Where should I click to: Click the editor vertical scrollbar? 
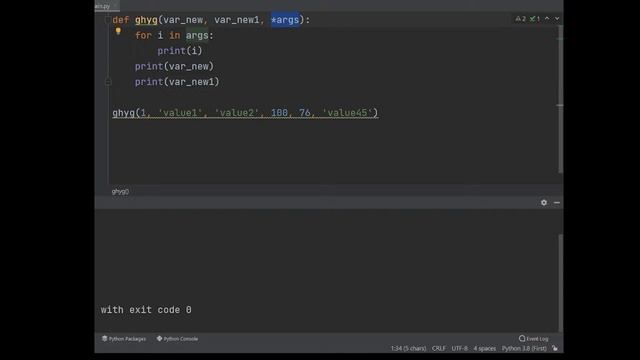(560, 100)
